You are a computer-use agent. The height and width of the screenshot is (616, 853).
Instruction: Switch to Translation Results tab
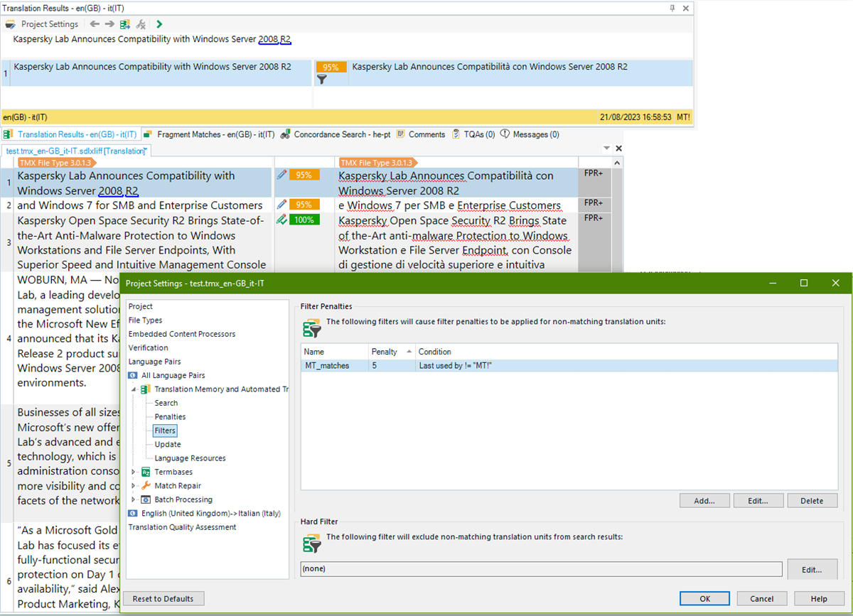tap(70, 134)
